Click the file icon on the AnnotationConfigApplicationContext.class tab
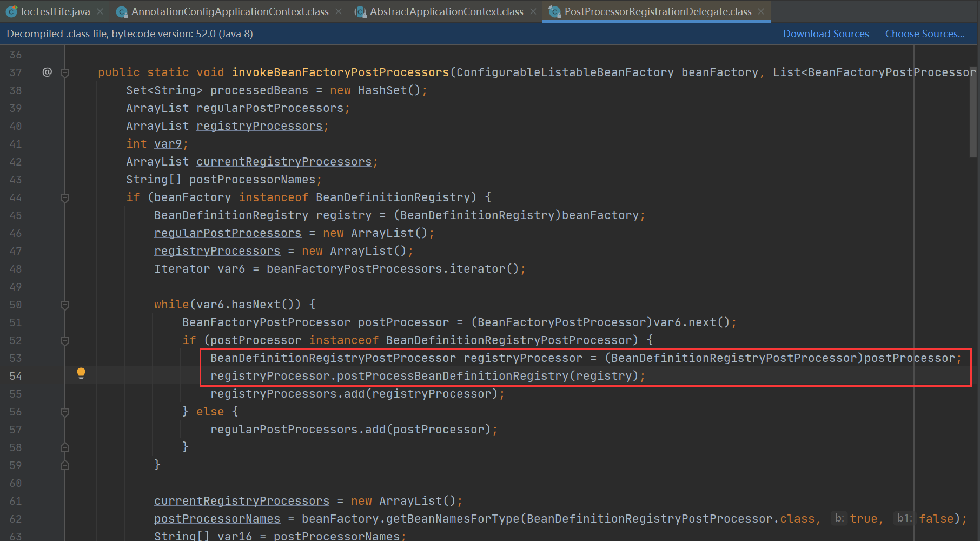Image resolution: width=980 pixels, height=541 pixels. pos(122,11)
